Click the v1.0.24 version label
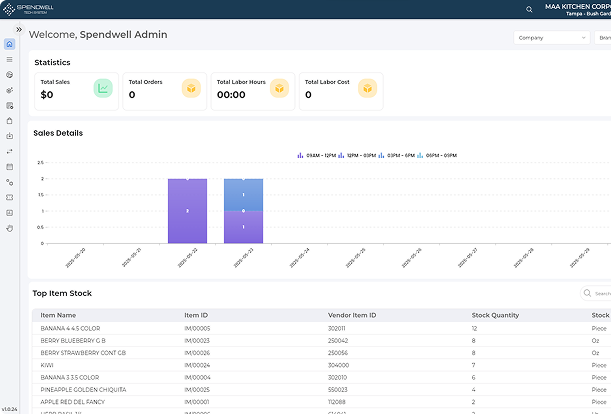The width and height of the screenshot is (611, 414). point(9,409)
